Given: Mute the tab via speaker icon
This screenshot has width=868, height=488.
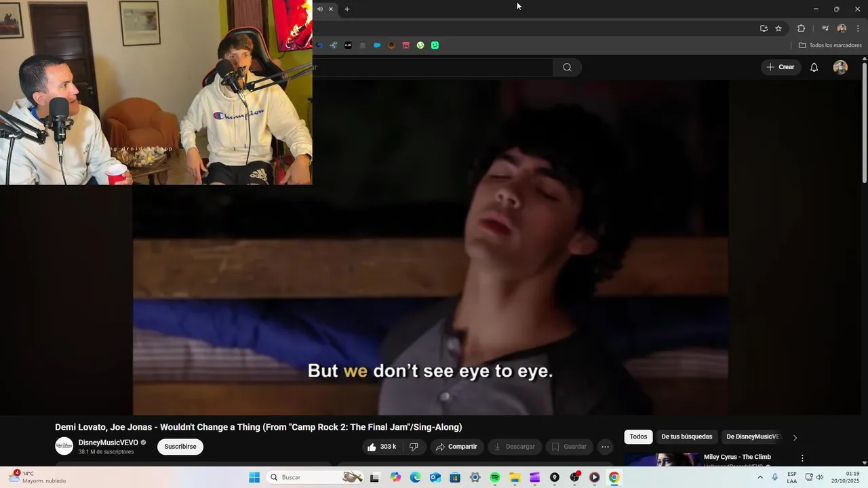Looking at the screenshot, I should tap(320, 9).
